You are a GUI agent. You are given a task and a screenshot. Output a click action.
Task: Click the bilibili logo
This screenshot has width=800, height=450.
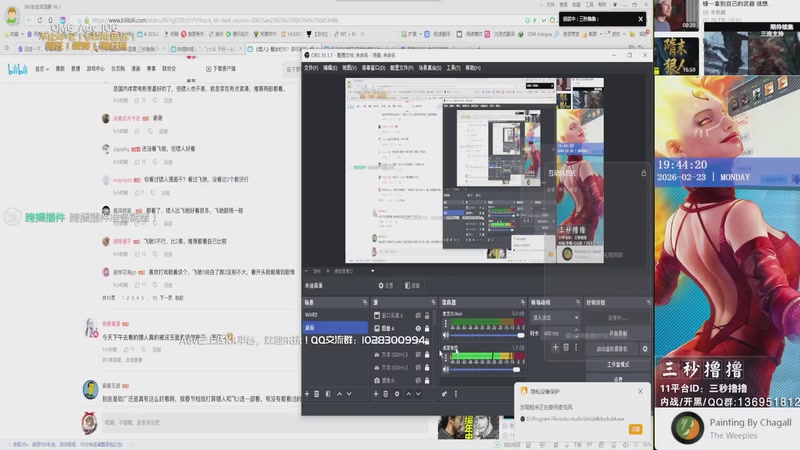tap(17, 69)
